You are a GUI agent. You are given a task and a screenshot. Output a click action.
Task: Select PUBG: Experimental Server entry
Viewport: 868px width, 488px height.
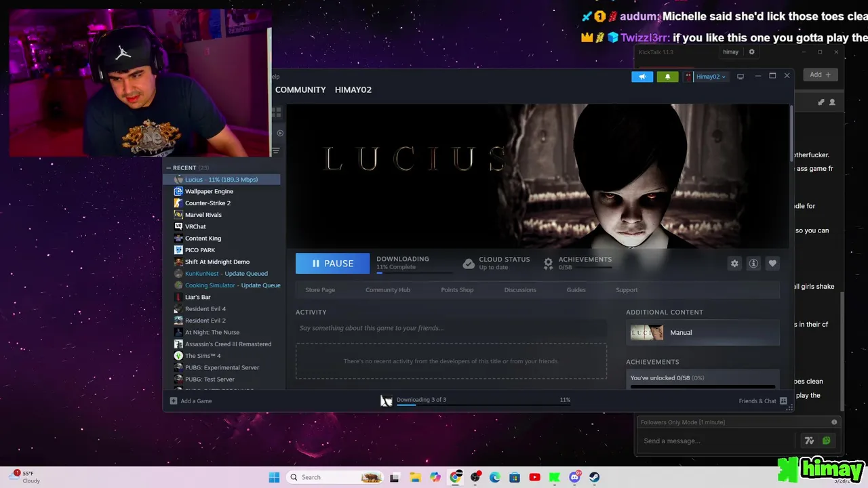(x=222, y=367)
